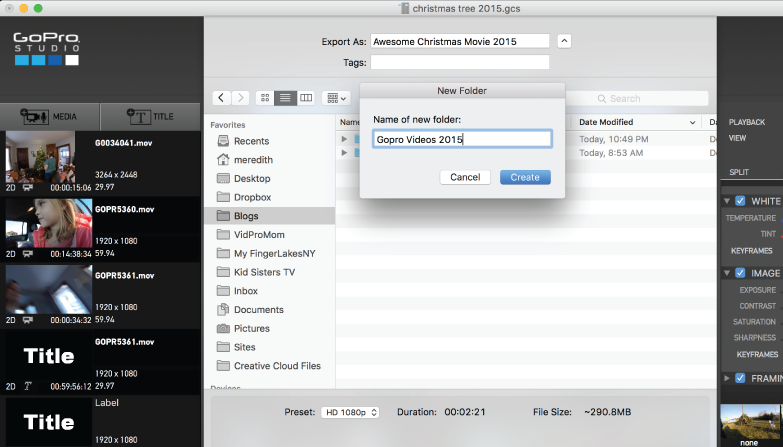Expand the FRAMING section triangle
Image resolution: width=783 pixels, height=447 pixels.
[x=727, y=378]
